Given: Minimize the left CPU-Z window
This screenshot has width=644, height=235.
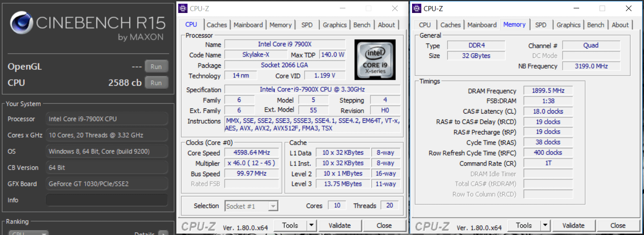Looking at the screenshot, I should (343, 8).
